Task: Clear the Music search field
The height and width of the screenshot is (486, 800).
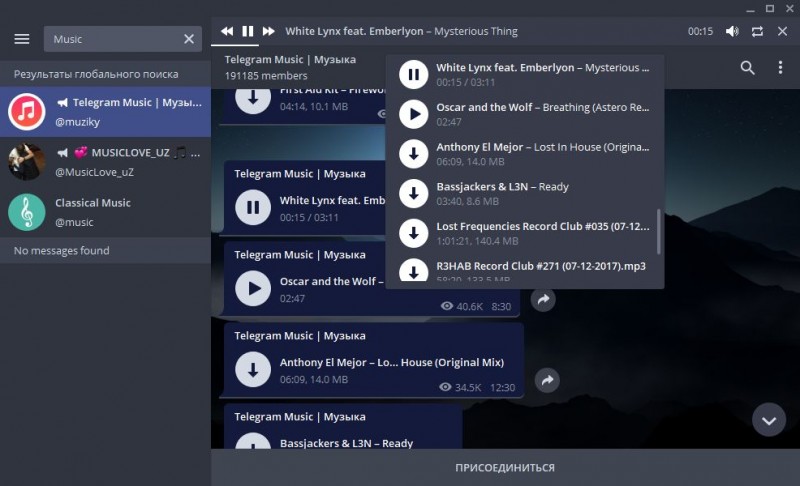Action: [x=189, y=39]
